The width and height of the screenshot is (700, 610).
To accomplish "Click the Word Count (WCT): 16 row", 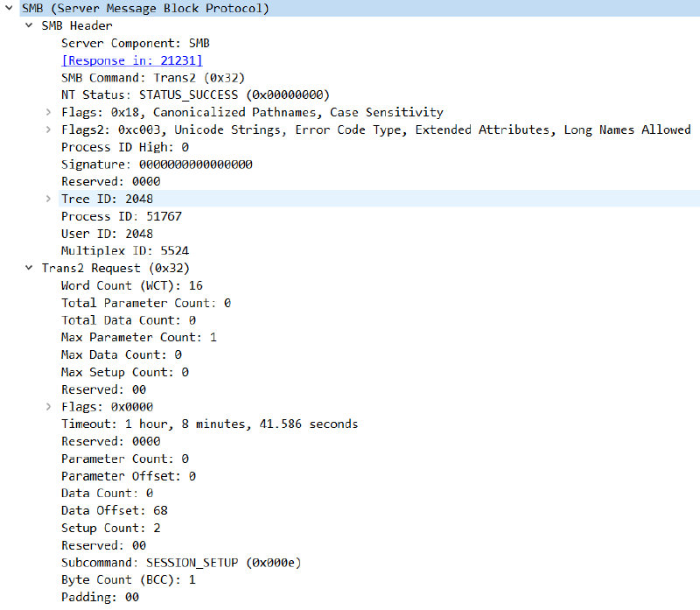I will (131, 285).
